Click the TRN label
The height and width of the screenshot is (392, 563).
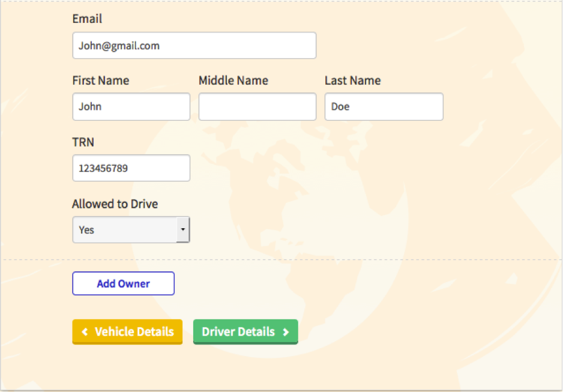point(83,142)
